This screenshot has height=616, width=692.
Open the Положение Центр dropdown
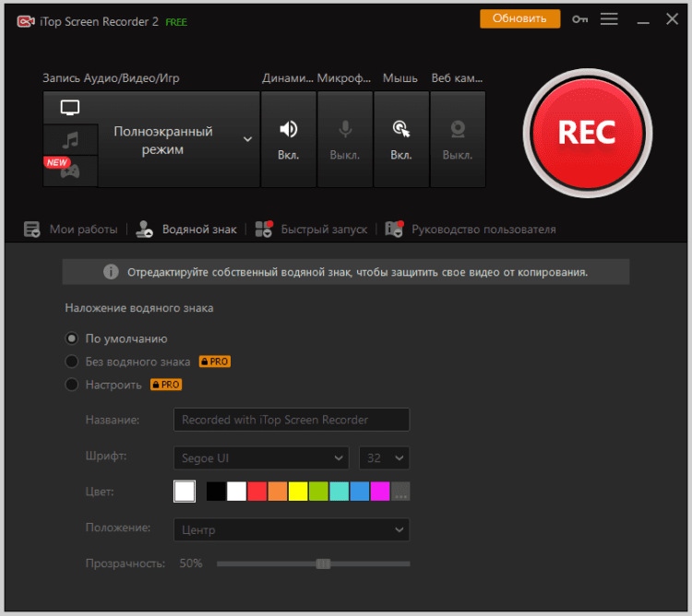click(292, 529)
